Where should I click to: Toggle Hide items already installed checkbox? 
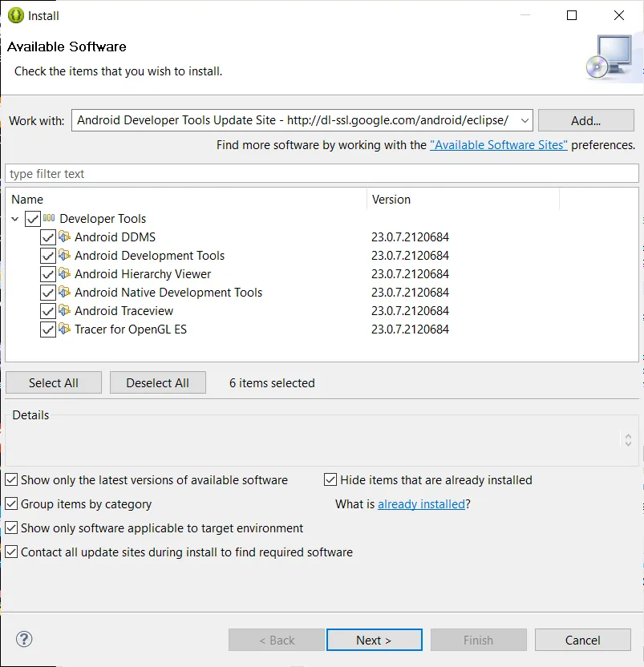330,479
